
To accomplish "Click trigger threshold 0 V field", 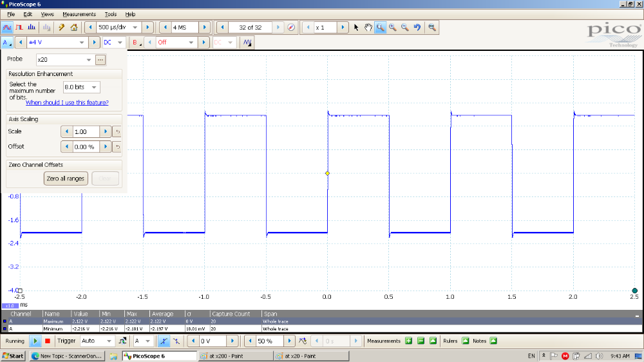I will 213,341.
